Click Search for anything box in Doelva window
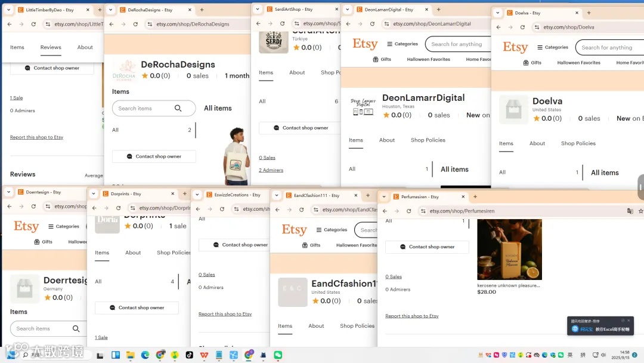644x363 pixels. tap(609, 47)
